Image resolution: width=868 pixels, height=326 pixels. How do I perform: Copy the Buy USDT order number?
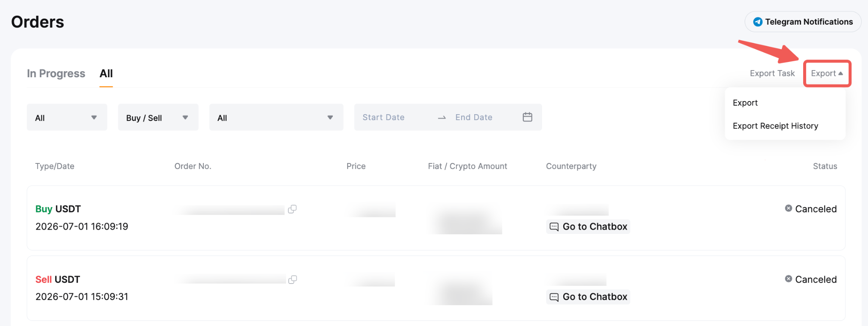point(292,209)
